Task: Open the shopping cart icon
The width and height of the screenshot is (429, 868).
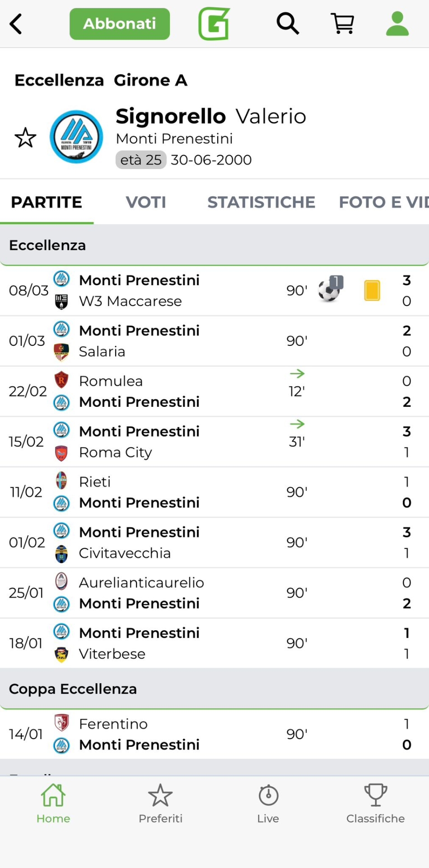Action: pyautogui.click(x=343, y=24)
